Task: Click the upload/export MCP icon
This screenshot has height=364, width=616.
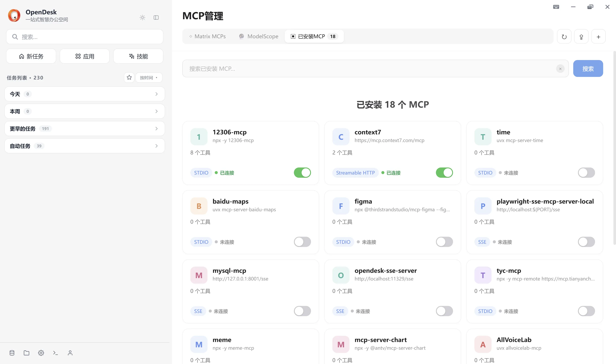Action: pos(581,37)
